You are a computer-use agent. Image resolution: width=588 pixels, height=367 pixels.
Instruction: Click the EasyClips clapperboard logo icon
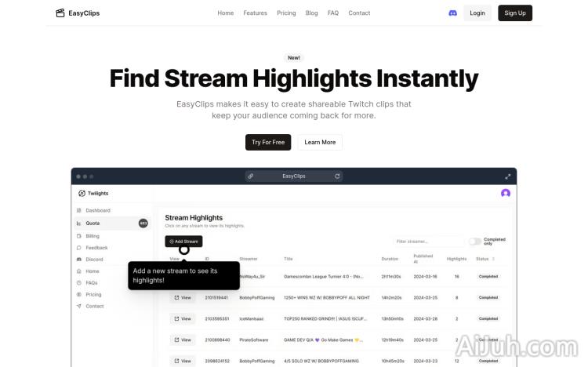click(60, 13)
